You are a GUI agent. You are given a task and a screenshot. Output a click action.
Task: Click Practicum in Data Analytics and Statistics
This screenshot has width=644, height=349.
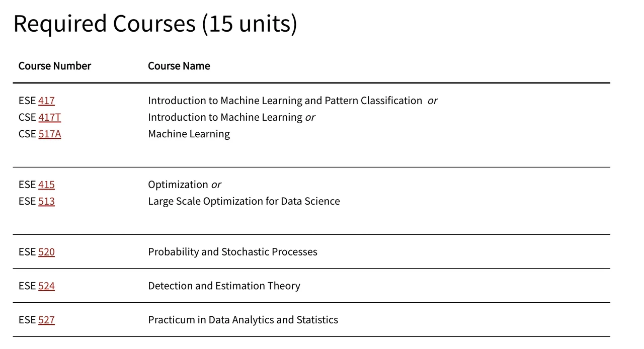pyautogui.click(x=243, y=320)
